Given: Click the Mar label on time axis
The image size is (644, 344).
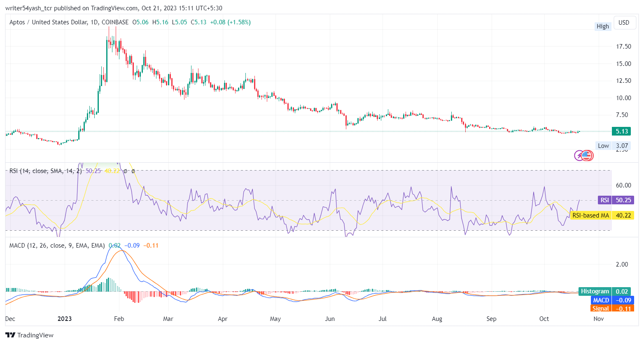Looking at the screenshot, I should tap(168, 319).
